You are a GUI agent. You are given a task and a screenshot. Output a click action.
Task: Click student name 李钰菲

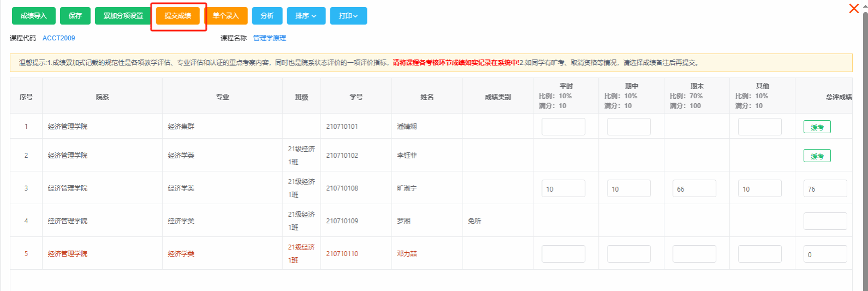point(407,156)
